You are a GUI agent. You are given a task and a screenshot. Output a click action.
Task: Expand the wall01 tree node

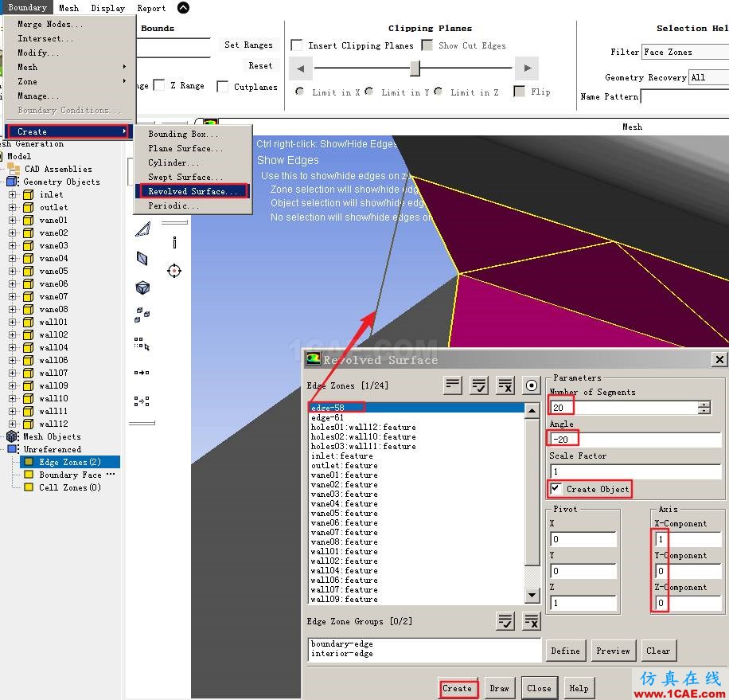[x=13, y=322]
